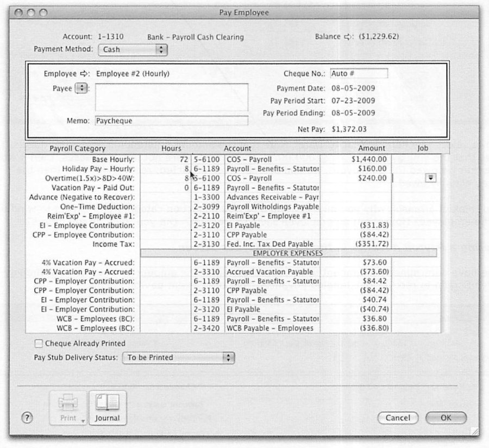This screenshot has height=448, width=489.
Task: Click the Balance arrow icon
Action: pos(348,37)
